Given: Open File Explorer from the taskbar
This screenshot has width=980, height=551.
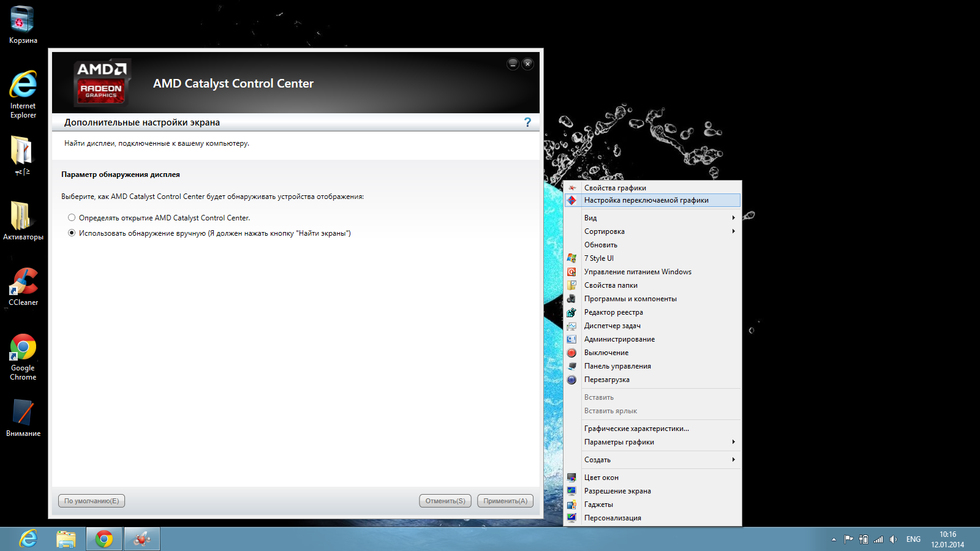Looking at the screenshot, I should [x=66, y=539].
